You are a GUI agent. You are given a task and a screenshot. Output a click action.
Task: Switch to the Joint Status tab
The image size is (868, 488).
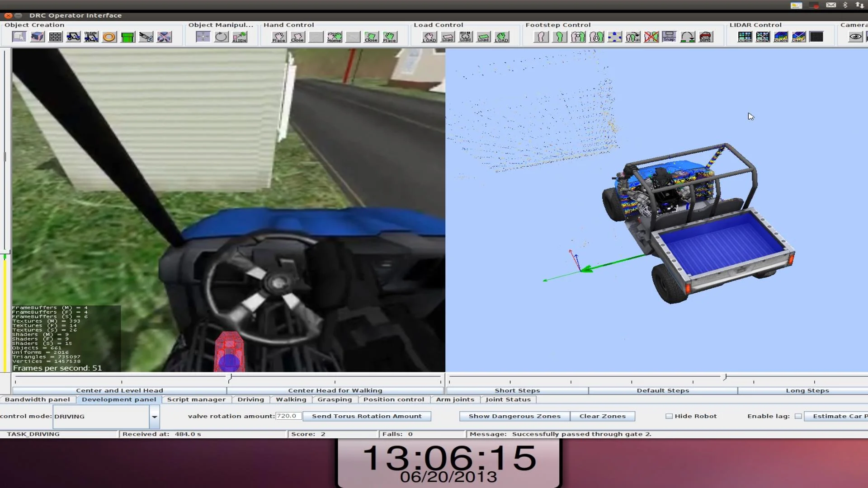(x=509, y=399)
